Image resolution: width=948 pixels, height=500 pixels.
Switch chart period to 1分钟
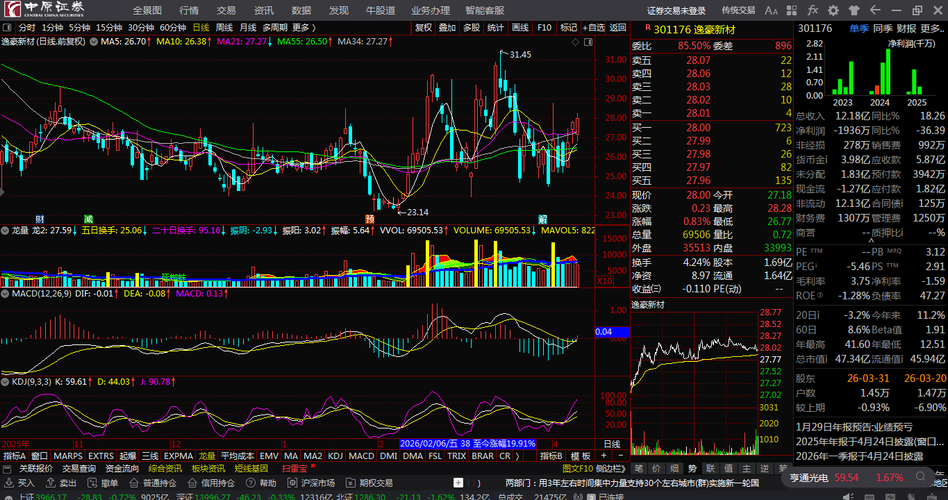[53, 28]
